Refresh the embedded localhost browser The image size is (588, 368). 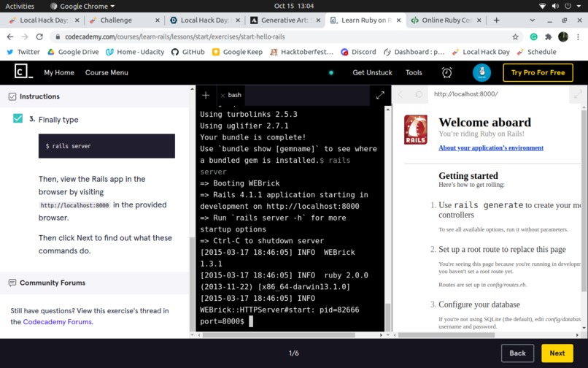(x=419, y=94)
